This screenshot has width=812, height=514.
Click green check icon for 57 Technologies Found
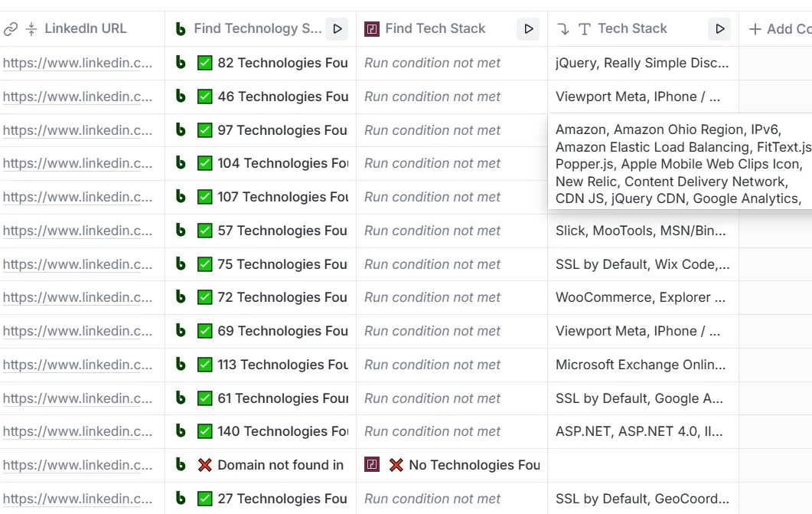click(x=205, y=231)
